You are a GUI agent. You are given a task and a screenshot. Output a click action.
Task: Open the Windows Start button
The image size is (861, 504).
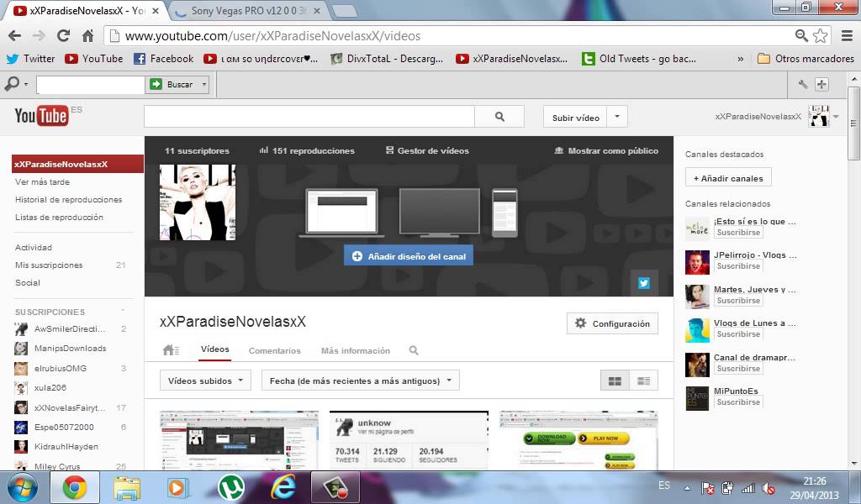[x=22, y=487]
